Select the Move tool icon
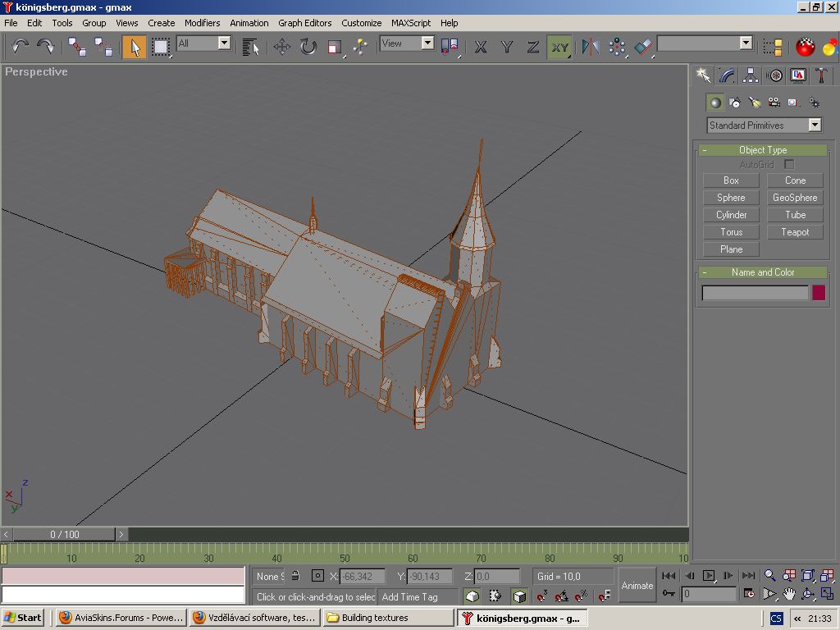 coord(282,47)
